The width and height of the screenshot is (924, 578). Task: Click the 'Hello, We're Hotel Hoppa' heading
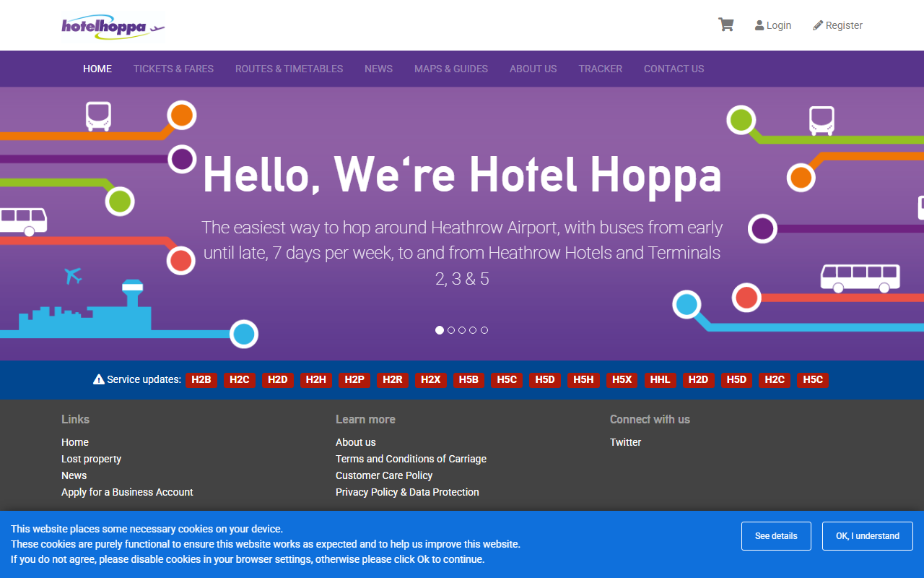coord(462,175)
